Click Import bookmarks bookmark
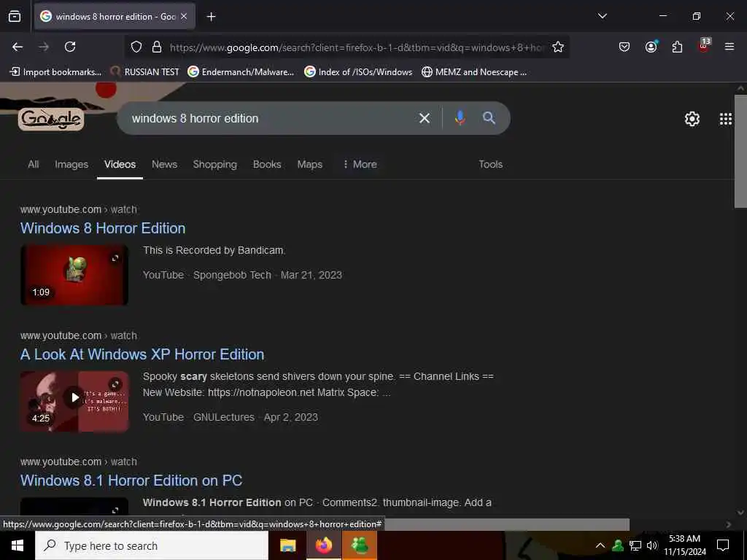 [55, 72]
